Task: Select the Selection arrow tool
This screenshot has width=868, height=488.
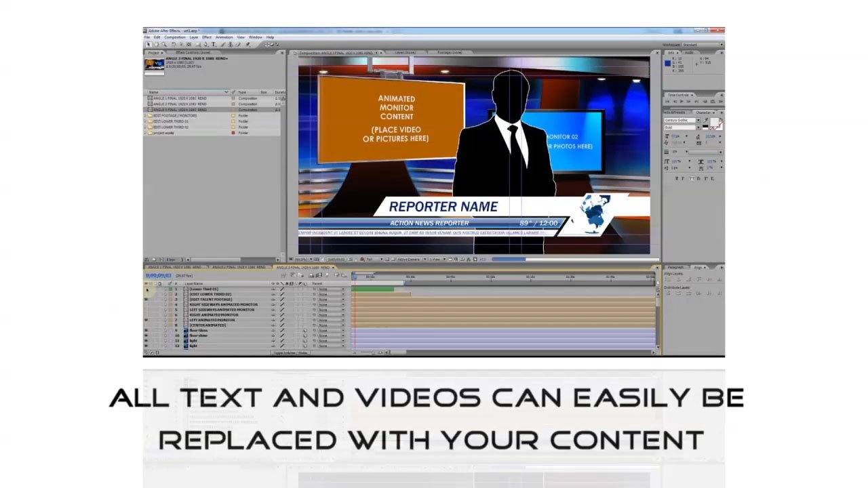Action: [149, 44]
